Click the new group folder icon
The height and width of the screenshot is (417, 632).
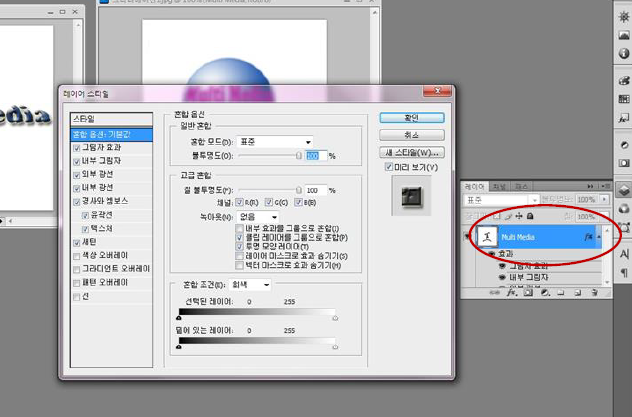[561, 293]
